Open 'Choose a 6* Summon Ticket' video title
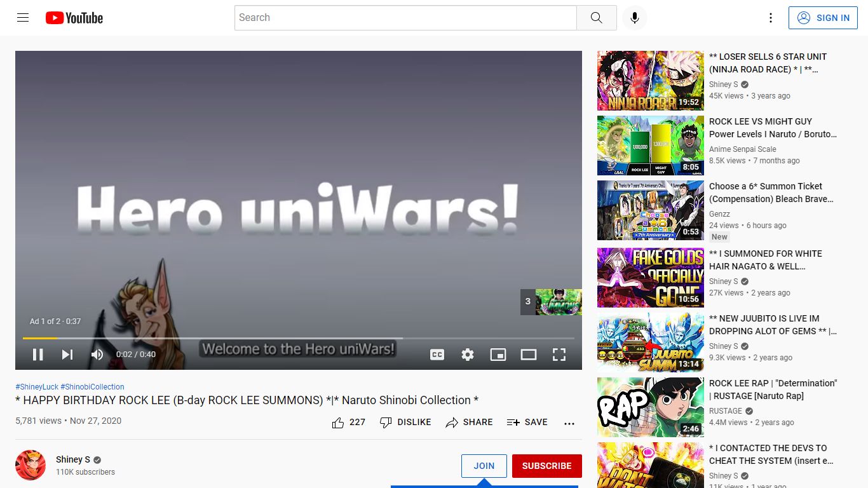 click(771, 193)
